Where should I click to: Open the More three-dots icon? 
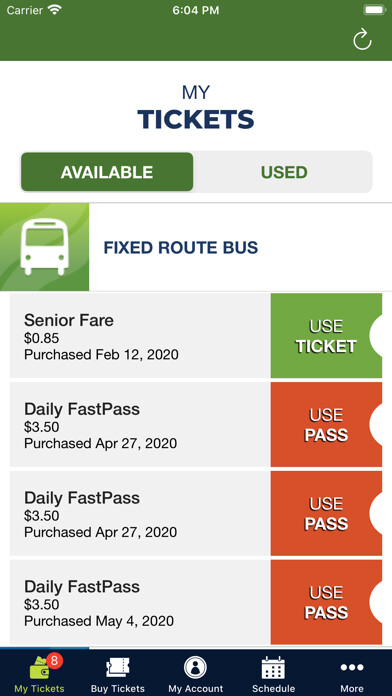coord(352,667)
